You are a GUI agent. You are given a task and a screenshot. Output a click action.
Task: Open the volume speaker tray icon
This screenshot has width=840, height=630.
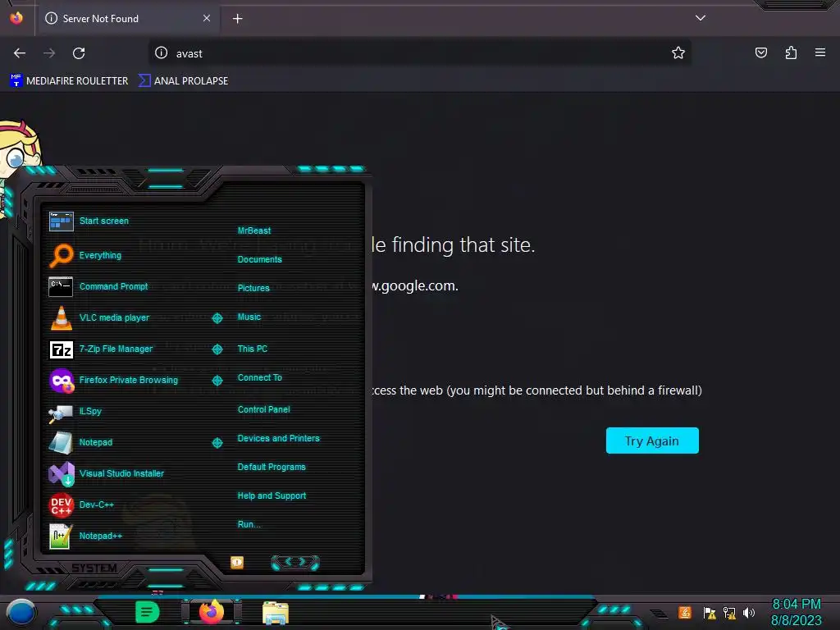(x=749, y=612)
